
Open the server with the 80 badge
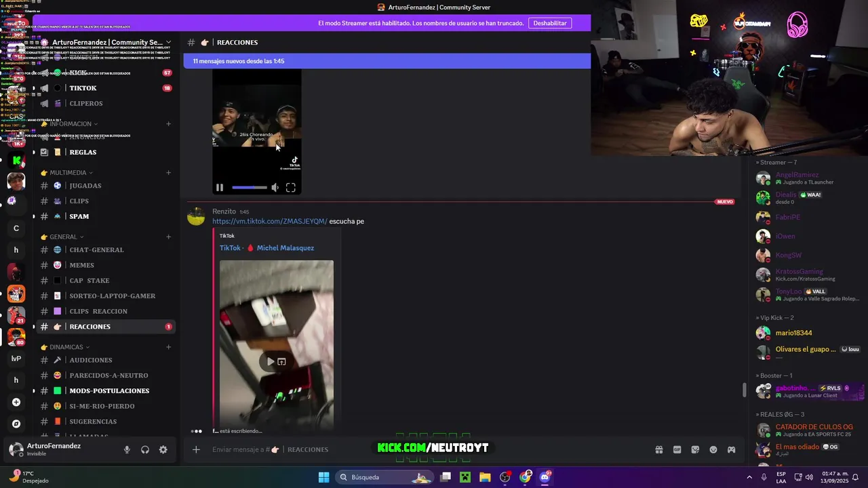click(x=16, y=337)
